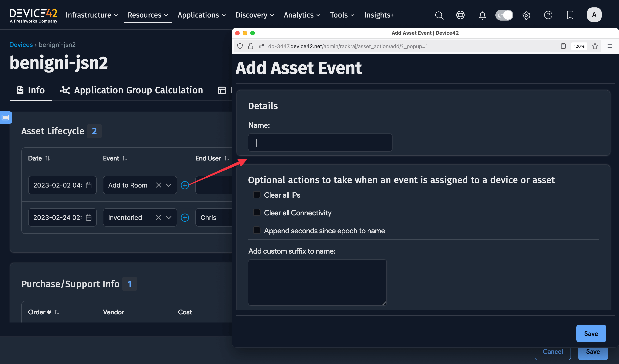Enable the Clear all IPs checkbox
Viewport: 619px width, 364px height.
[257, 194]
